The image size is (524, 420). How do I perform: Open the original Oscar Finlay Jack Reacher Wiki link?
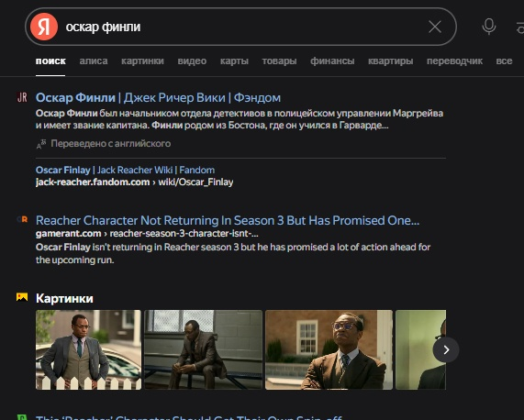click(x=125, y=170)
